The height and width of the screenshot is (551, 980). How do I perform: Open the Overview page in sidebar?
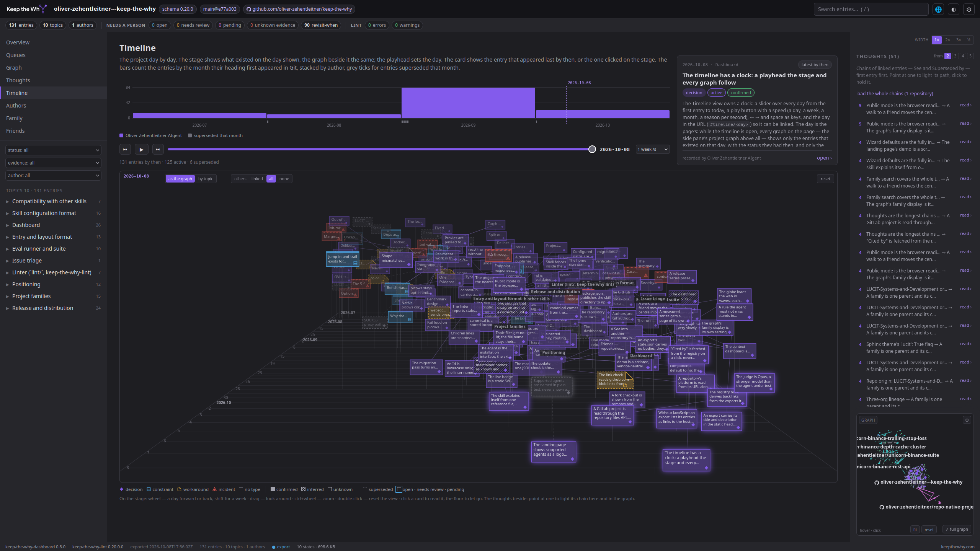coord(53,42)
